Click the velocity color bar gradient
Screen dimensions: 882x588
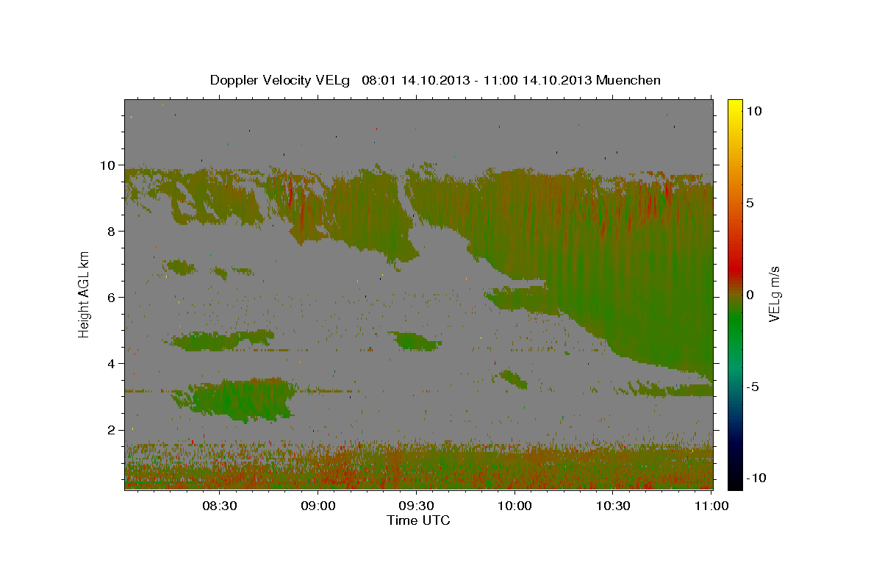735,294
